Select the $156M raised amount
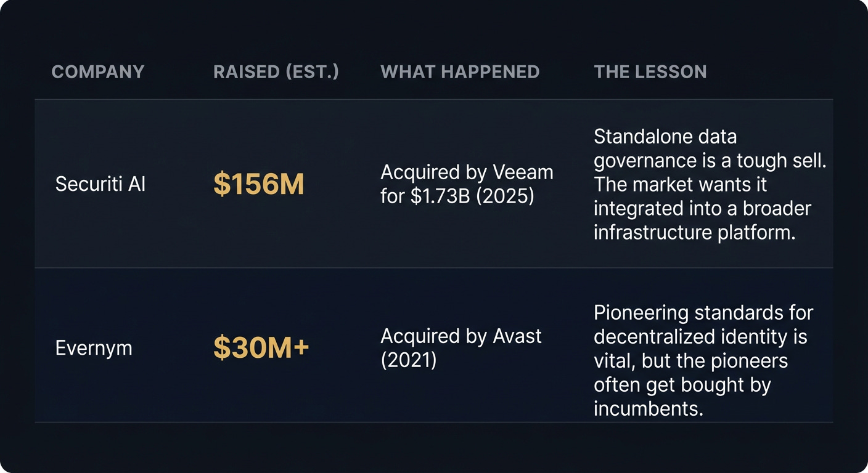The image size is (868, 473). pos(259,184)
